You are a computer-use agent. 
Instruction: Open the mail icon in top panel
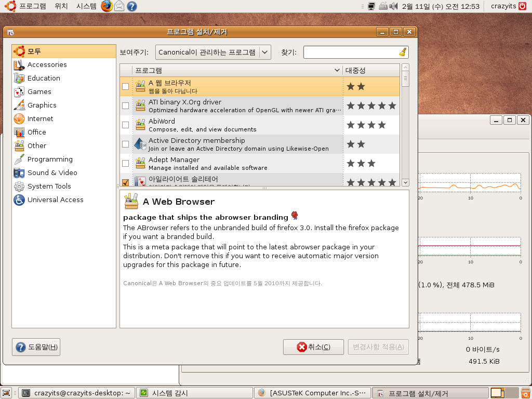[119, 6]
